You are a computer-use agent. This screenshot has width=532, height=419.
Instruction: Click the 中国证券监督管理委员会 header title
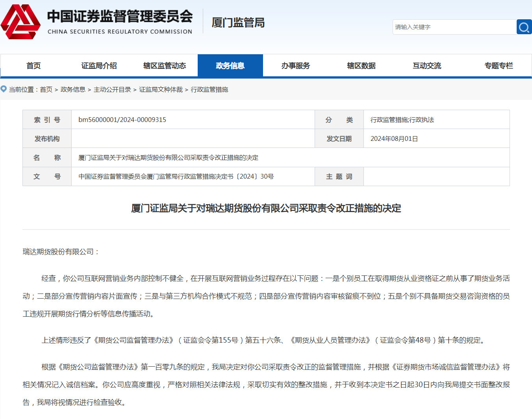tap(120, 17)
